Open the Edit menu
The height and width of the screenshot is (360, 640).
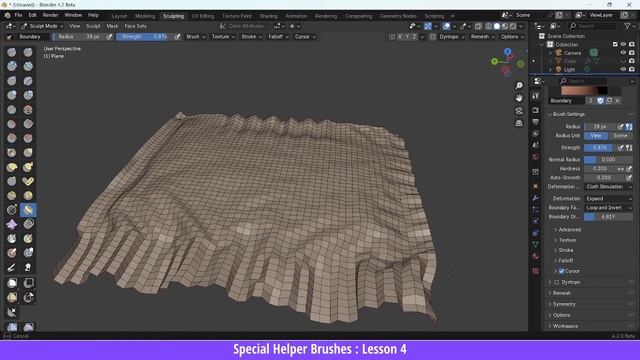click(x=33, y=15)
